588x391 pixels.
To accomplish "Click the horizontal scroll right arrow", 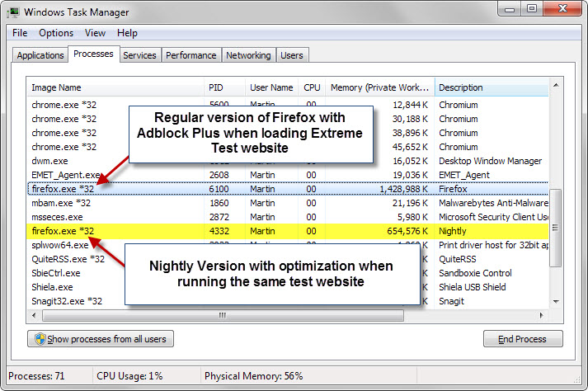I will pos(542,315).
